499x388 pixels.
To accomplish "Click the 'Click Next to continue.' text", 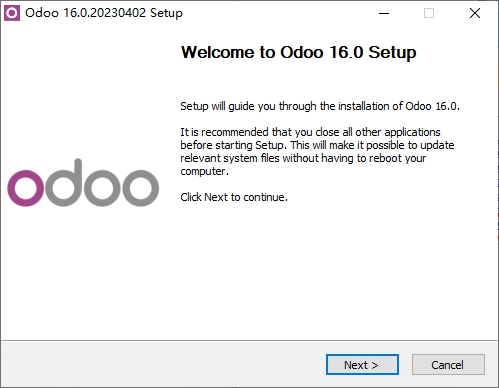I will pyautogui.click(x=234, y=197).
